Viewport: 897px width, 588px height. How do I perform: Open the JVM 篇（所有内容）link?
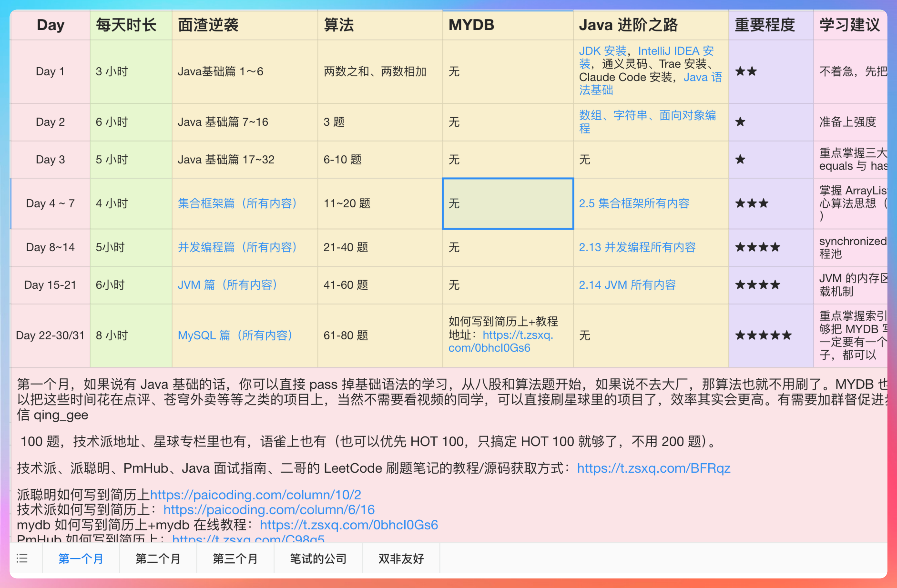point(228,285)
